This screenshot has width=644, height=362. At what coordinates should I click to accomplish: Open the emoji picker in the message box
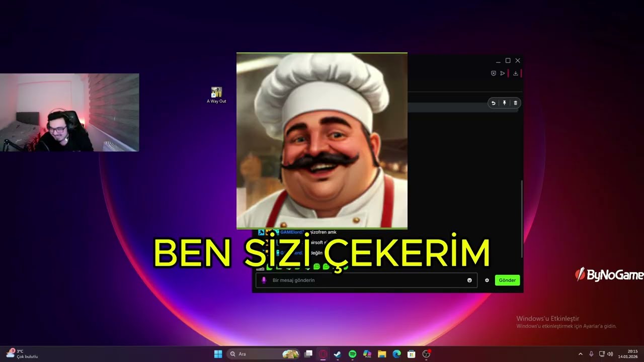click(x=469, y=280)
